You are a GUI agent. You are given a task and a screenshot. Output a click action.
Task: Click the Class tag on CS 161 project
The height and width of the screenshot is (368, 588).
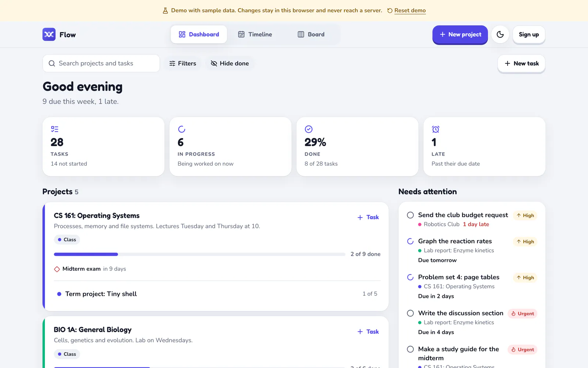pyautogui.click(x=67, y=240)
